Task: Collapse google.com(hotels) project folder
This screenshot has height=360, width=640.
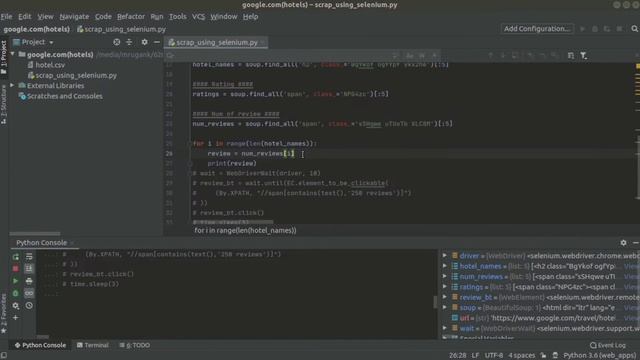Action: (13, 54)
